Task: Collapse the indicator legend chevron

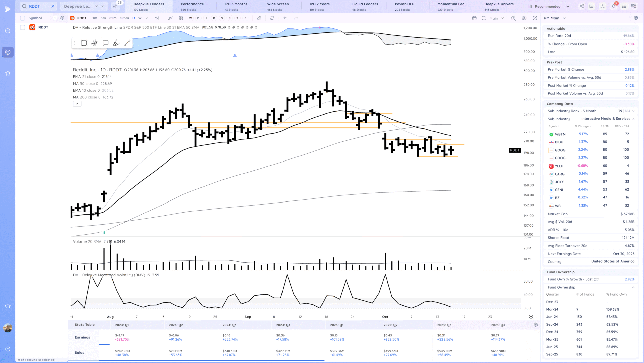Action: (x=77, y=104)
